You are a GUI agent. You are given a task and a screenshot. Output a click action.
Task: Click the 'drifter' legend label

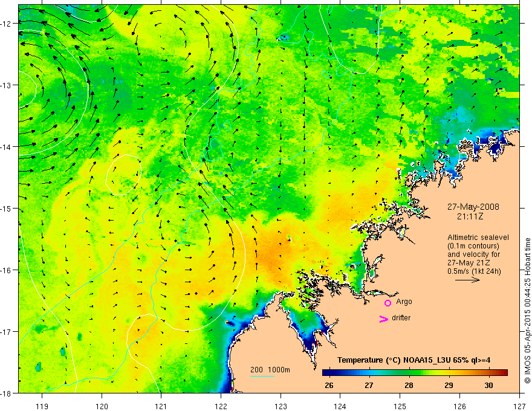tap(401, 318)
